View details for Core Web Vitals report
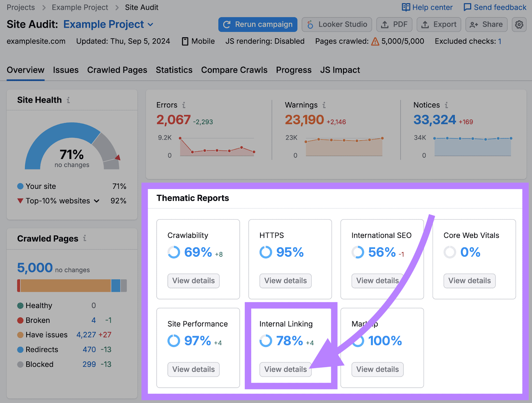Screen dimensions: 532x403 [469, 281]
